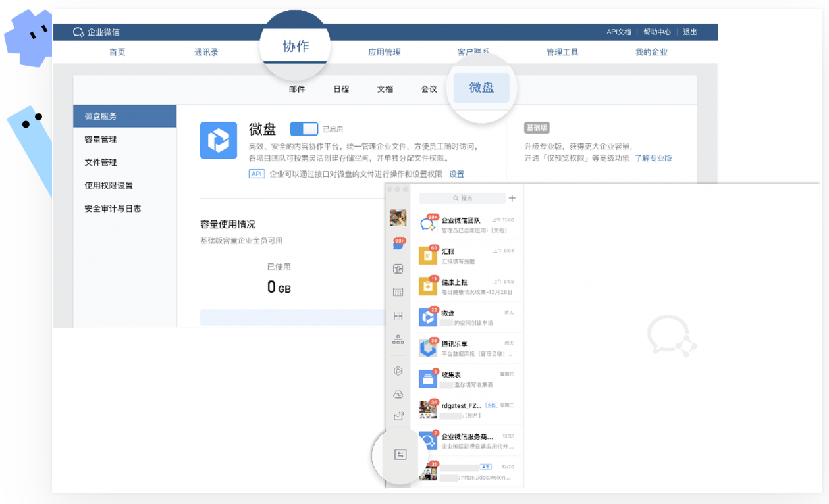Open the Workbench hexagon icon in sidebar
This screenshot has height=504, width=829.
pyautogui.click(x=398, y=371)
